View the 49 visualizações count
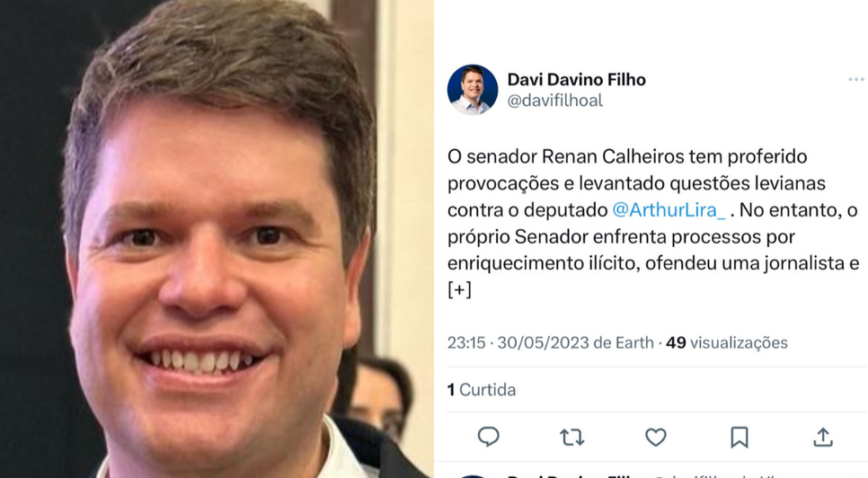Screen dimensions: 868x478 pyautogui.click(x=726, y=343)
